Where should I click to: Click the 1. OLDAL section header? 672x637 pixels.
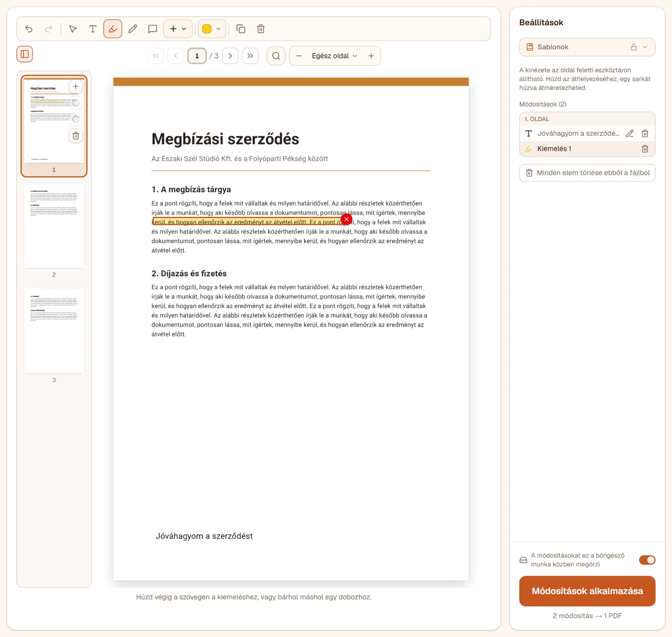(587, 119)
